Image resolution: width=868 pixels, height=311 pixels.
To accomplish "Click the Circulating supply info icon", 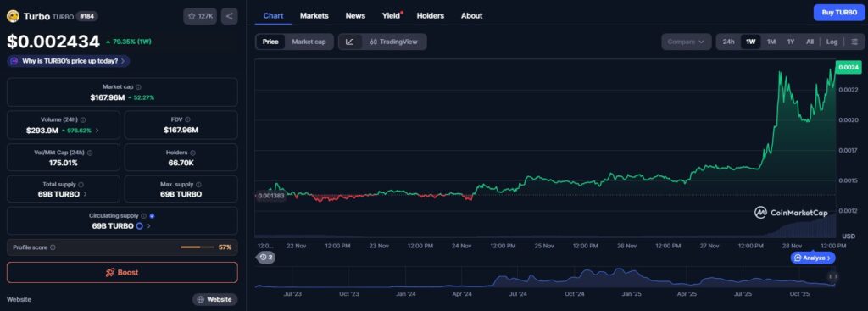I will (143, 216).
